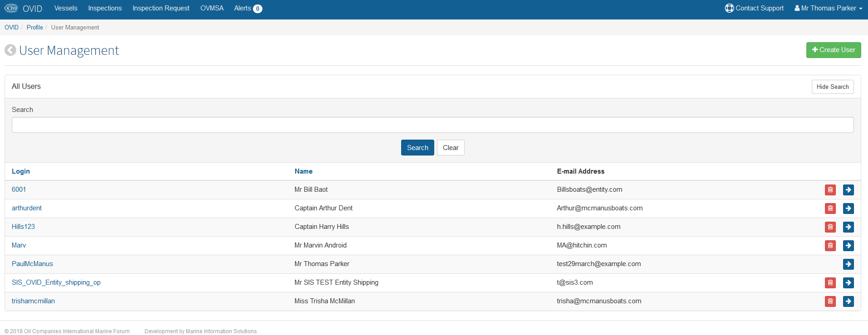Clear the search field with Clear button
The height and width of the screenshot is (335, 868).
tap(450, 148)
